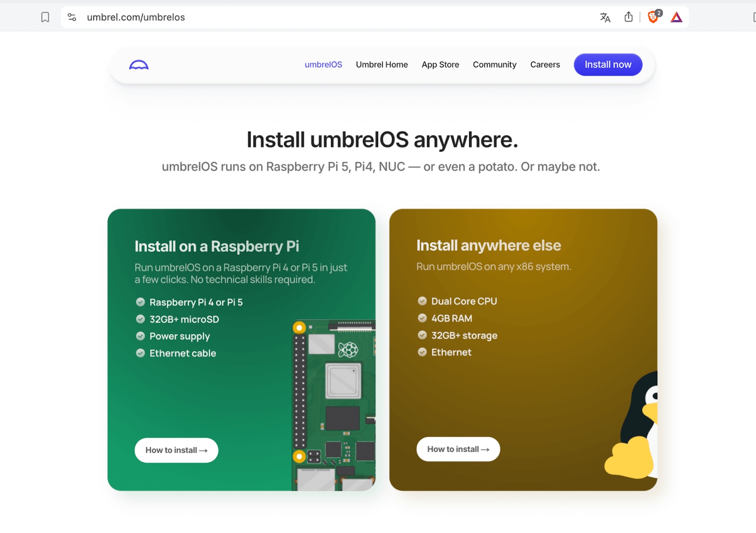Click the translate page icon
Viewport: 756px width, 533px height.
point(605,17)
